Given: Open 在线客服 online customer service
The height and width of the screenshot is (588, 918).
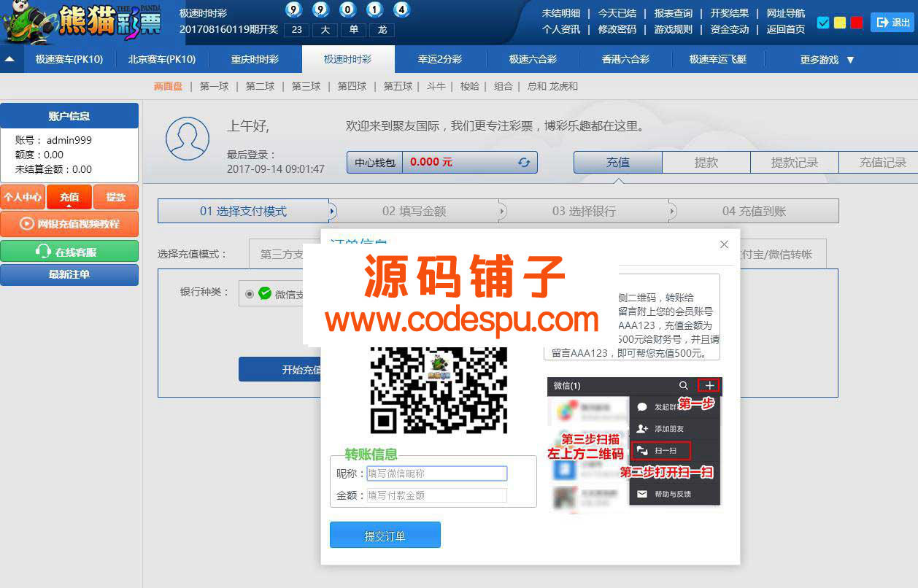Looking at the screenshot, I should point(69,252).
